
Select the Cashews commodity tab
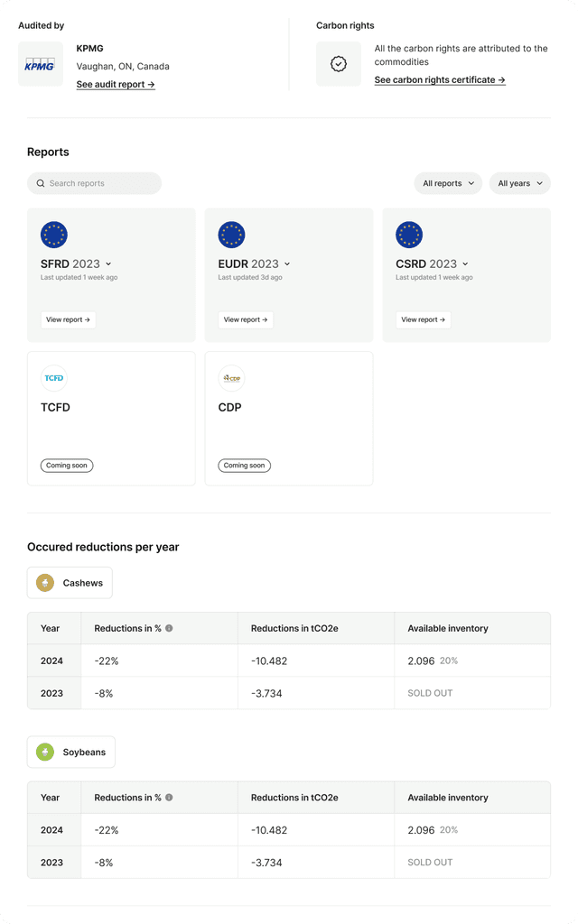[70, 583]
